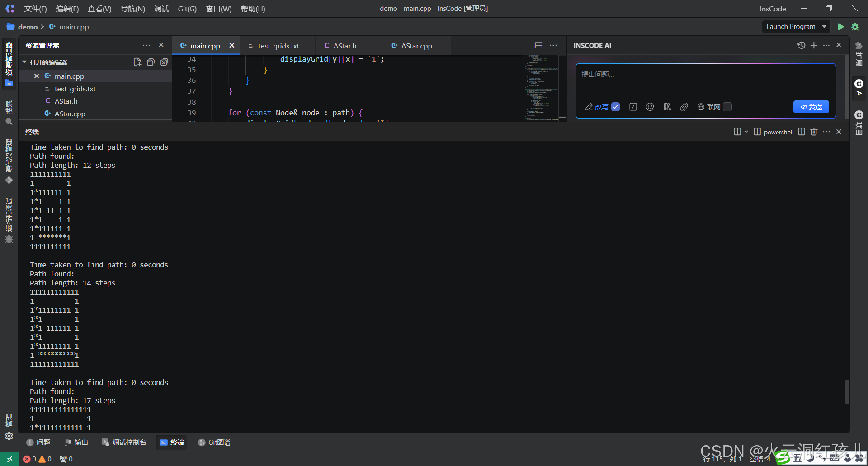The width and height of the screenshot is (868, 466).
Task: Open new terminal profile dropdown arrow
Action: point(746,132)
